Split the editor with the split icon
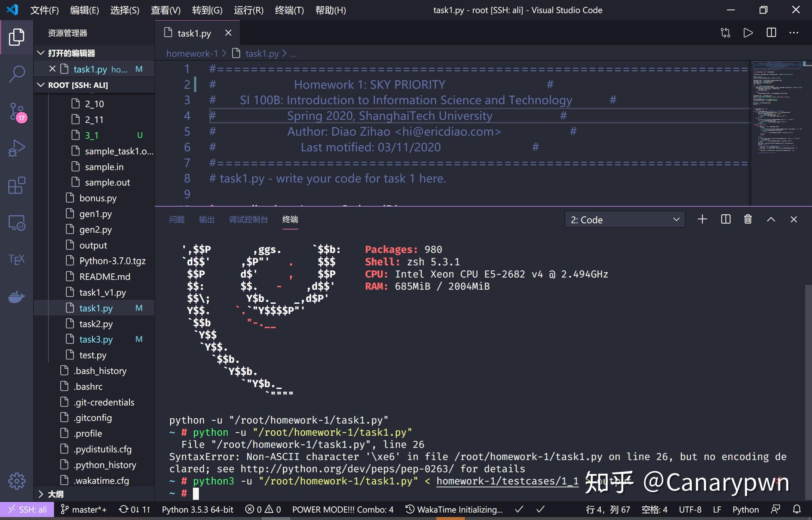The image size is (812, 520). tap(771, 33)
